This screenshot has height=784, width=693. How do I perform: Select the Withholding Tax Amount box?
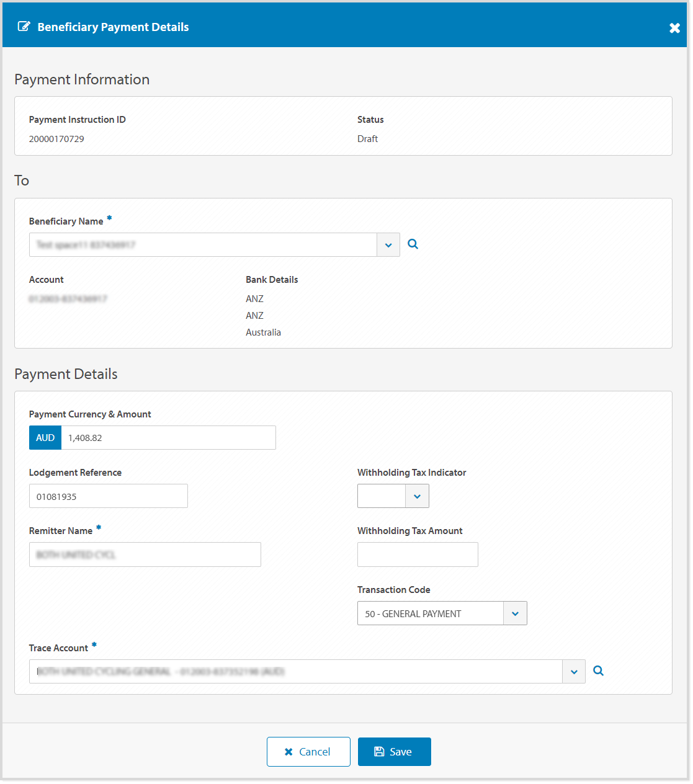[x=418, y=555]
